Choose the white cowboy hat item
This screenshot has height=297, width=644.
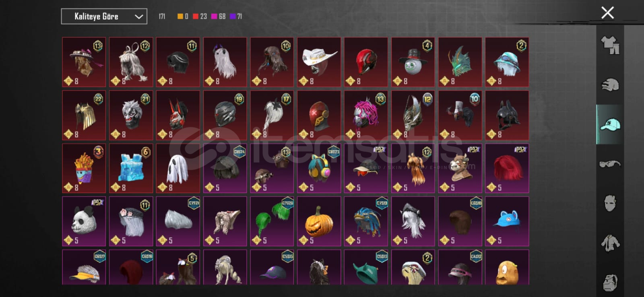(x=319, y=62)
